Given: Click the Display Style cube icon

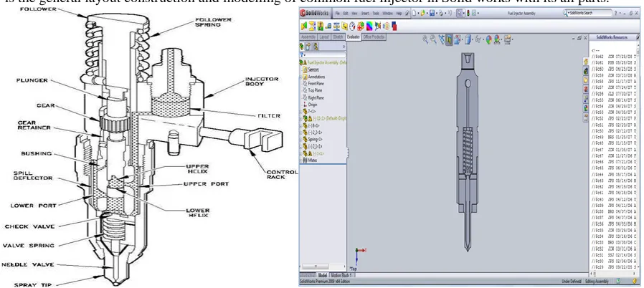Looking at the screenshot, I should [468, 39].
